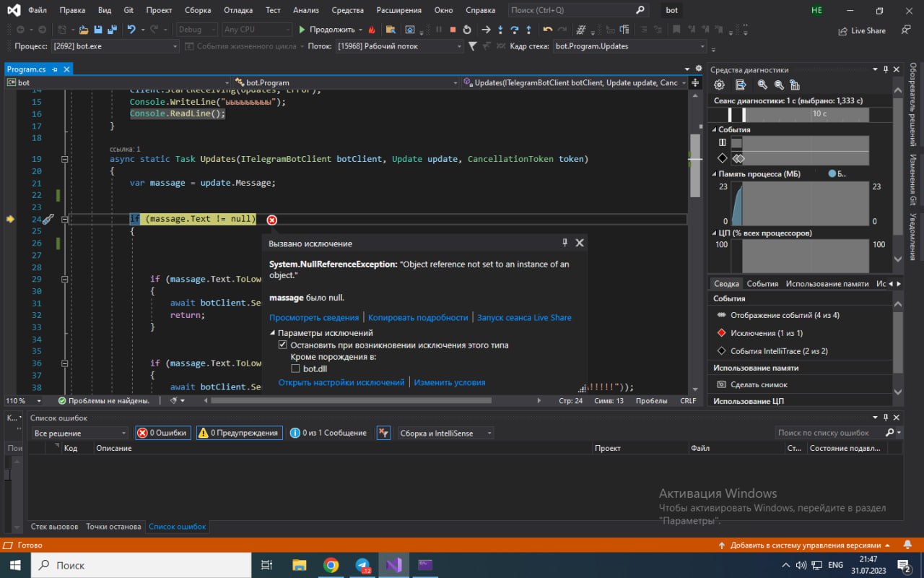Switch to the Точки останова tab
The height and width of the screenshot is (578, 924).
point(113,527)
